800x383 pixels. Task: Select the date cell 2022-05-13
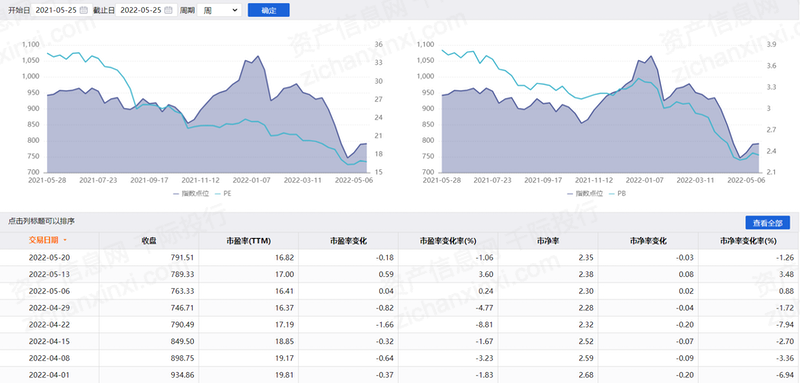49,274
